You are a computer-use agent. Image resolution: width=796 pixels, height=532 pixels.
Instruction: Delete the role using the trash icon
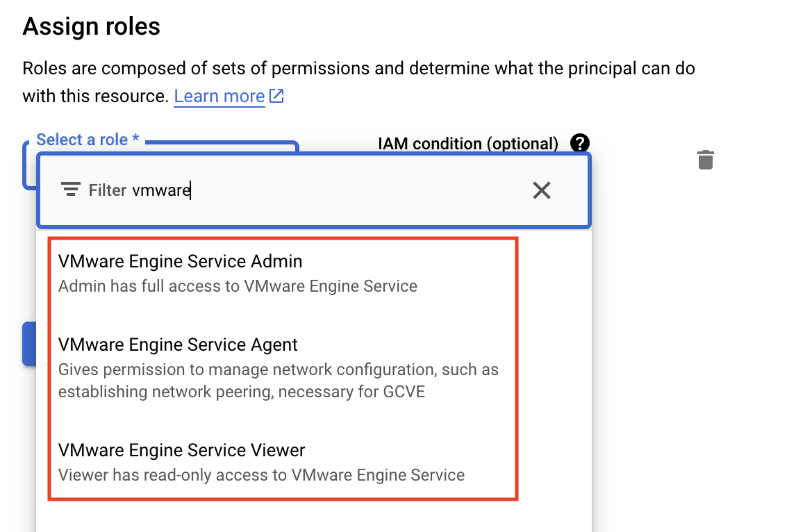click(x=706, y=160)
